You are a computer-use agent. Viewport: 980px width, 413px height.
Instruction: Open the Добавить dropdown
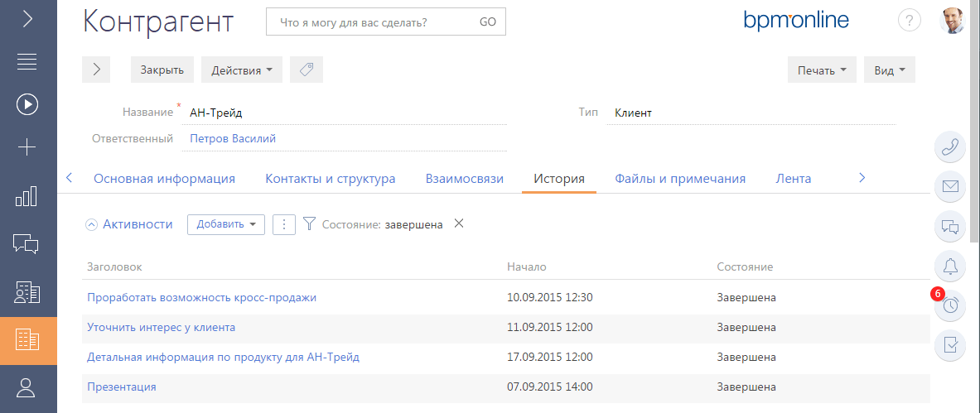[226, 224]
